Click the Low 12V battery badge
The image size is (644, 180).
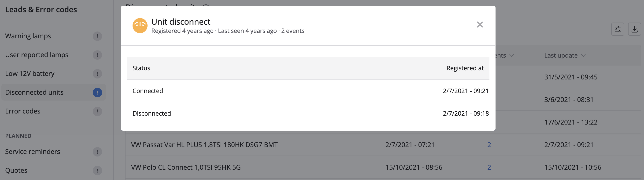point(97,74)
